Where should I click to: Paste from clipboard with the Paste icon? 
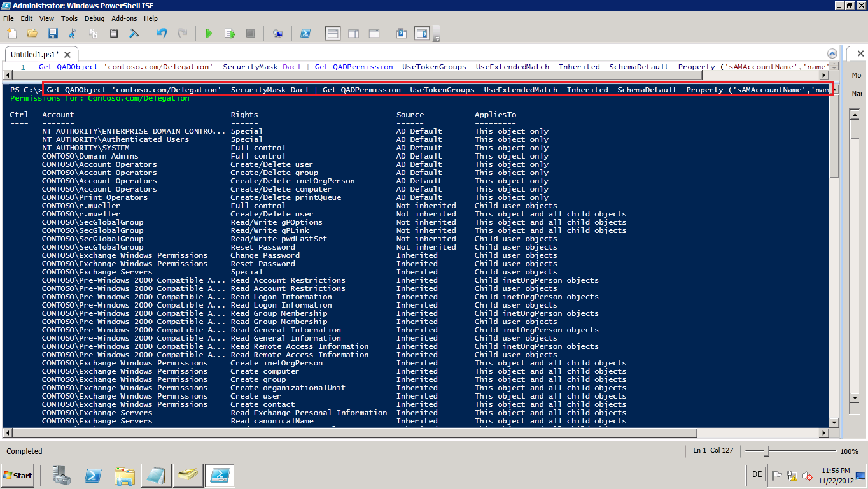[114, 33]
